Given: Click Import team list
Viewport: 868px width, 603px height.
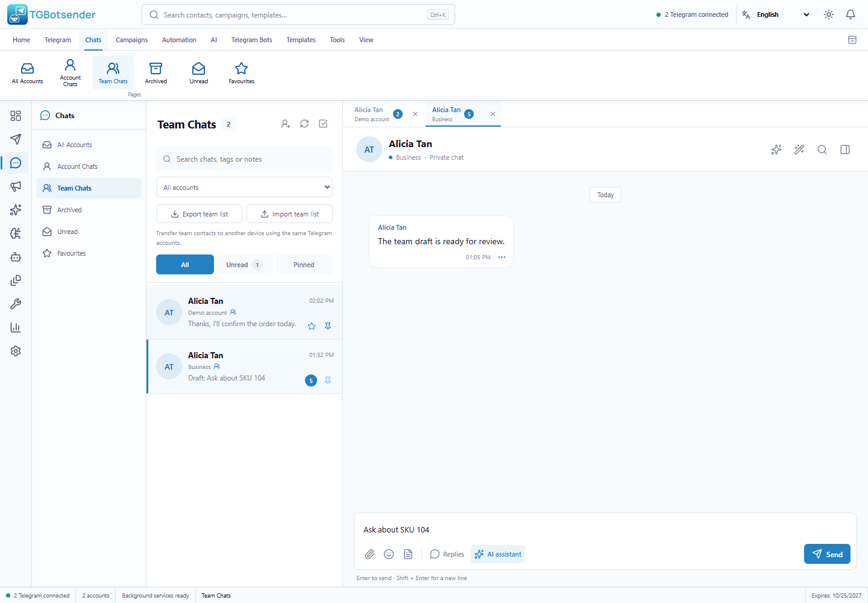Looking at the screenshot, I should click(x=289, y=214).
